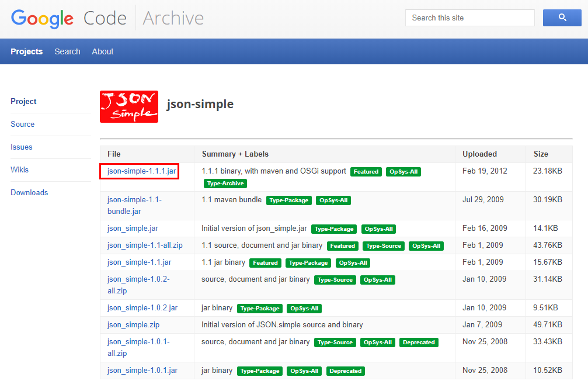Click Deprecated label on json_simple-1.0.1-all.zip row

pyautogui.click(x=419, y=342)
